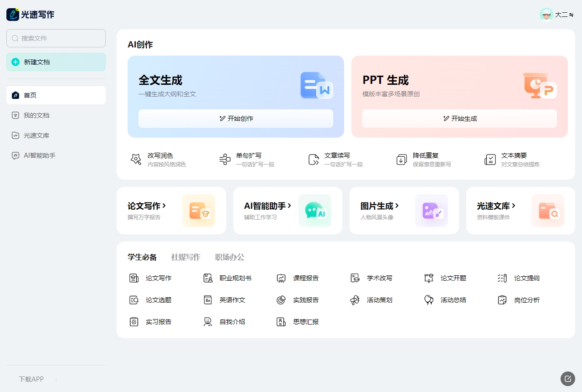582x392 pixels.
Task: Switch to the 社媒写作 tab
Action: 185,257
